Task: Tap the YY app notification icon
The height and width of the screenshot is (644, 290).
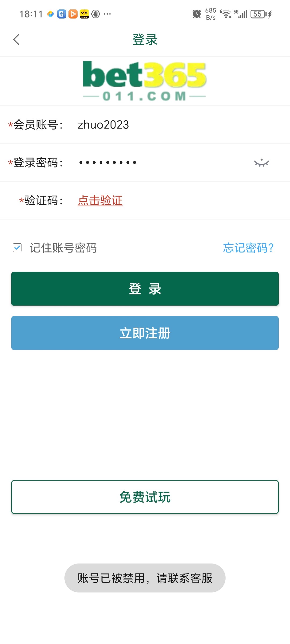Action: (x=84, y=13)
